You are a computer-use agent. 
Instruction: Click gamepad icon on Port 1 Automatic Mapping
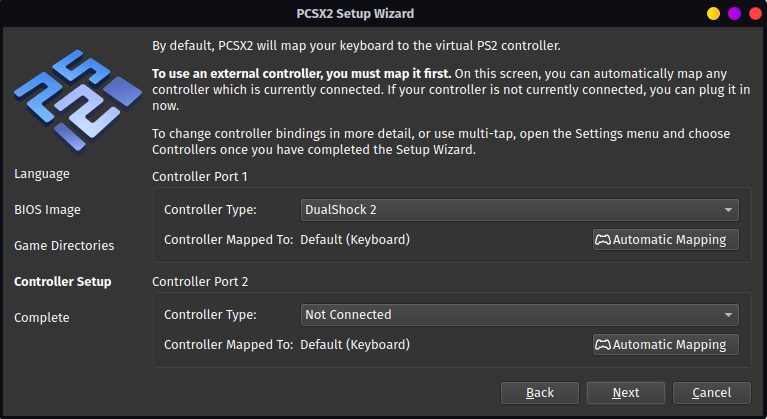(x=603, y=240)
